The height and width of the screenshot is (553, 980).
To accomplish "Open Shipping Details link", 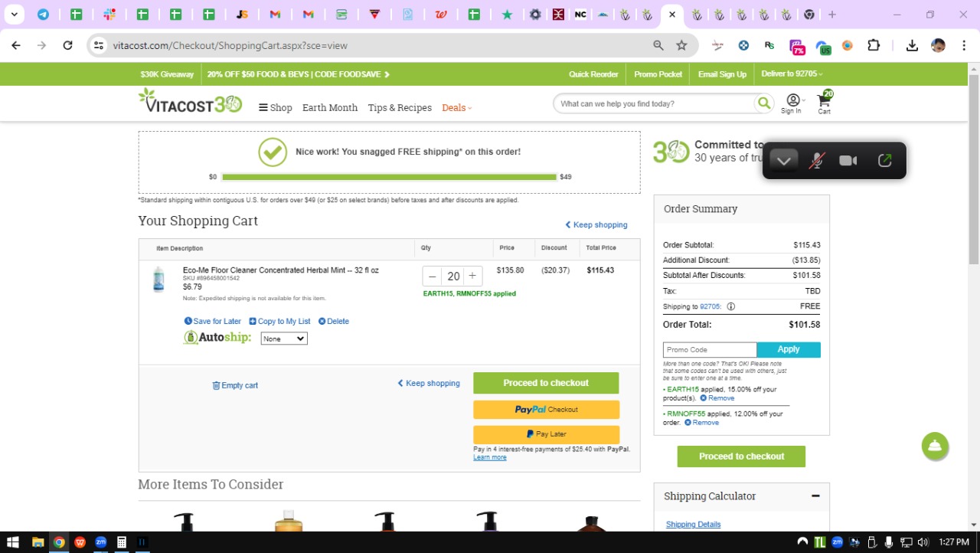I will point(693,525).
